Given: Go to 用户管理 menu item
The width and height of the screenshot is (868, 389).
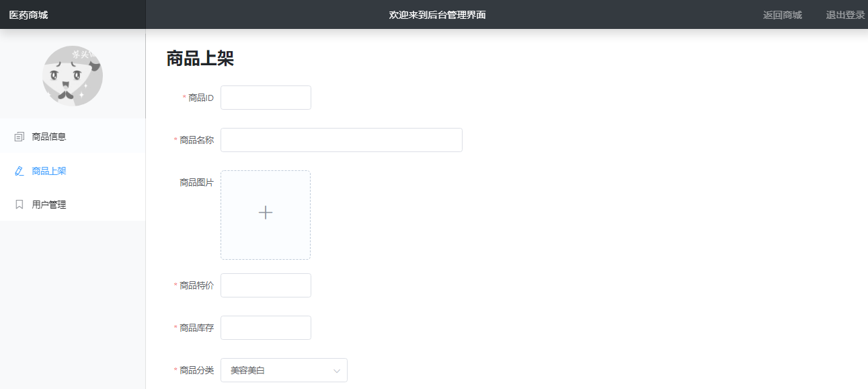Looking at the screenshot, I should click(73, 205).
